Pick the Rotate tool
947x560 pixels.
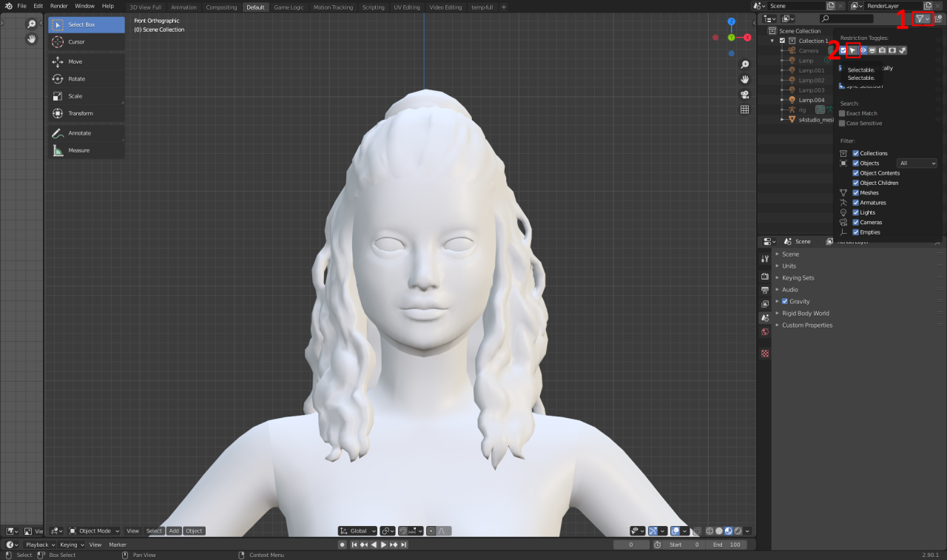(87, 79)
